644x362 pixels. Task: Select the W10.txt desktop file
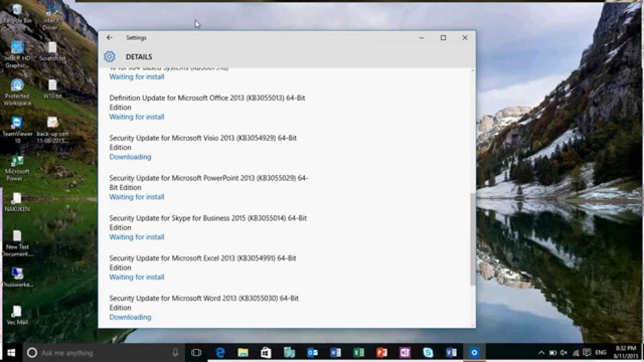pos(52,89)
